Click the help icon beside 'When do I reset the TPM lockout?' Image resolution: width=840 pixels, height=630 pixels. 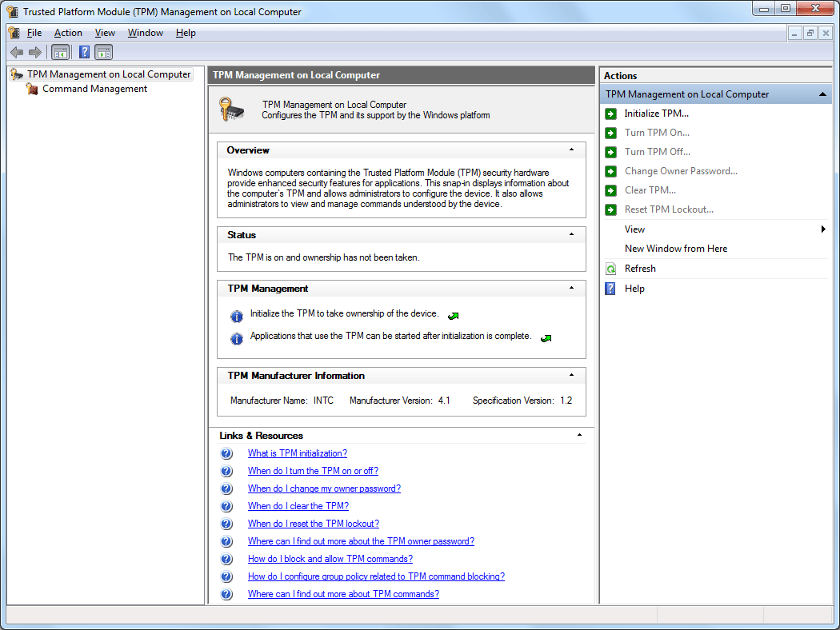(x=226, y=524)
